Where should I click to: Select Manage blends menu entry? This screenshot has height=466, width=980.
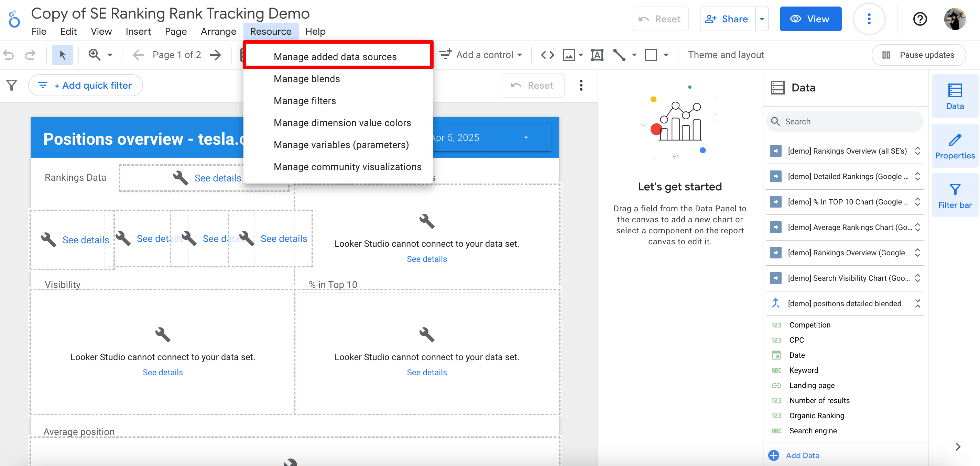(x=338, y=79)
